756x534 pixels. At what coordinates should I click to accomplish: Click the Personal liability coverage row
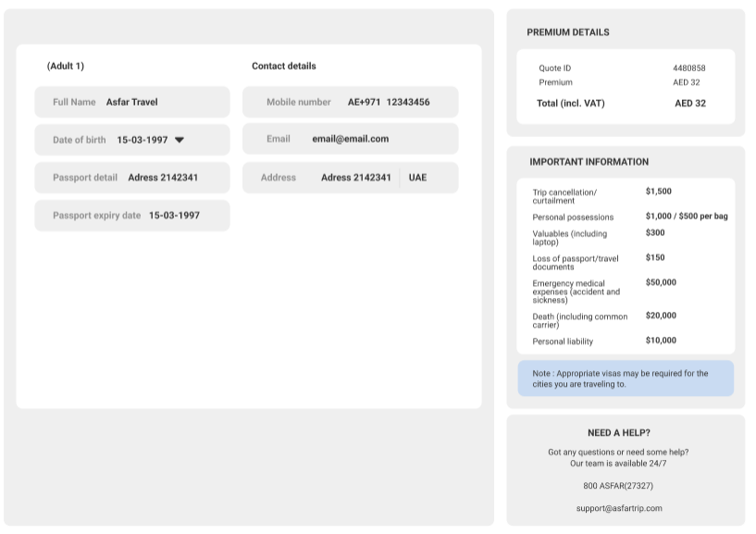pos(625,342)
